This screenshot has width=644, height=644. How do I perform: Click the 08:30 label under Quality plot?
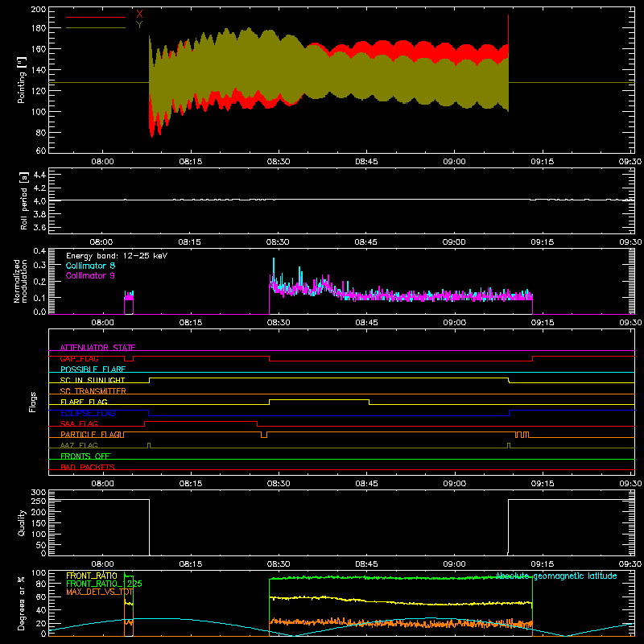click(x=279, y=564)
